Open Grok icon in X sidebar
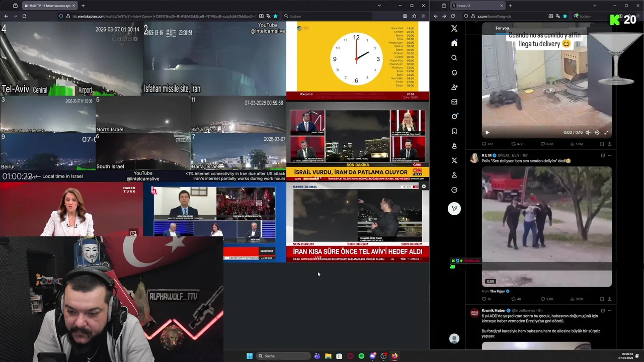The width and height of the screenshot is (644, 362). click(x=454, y=116)
